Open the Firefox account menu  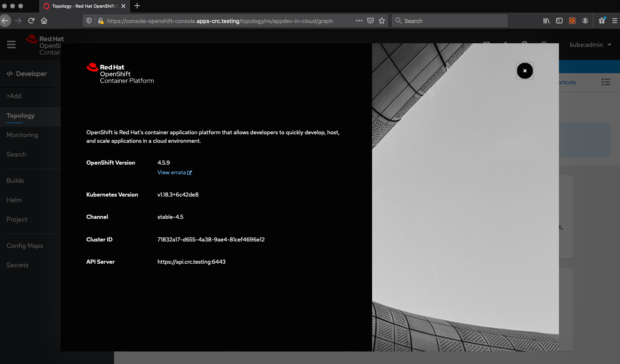coord(585,21)
